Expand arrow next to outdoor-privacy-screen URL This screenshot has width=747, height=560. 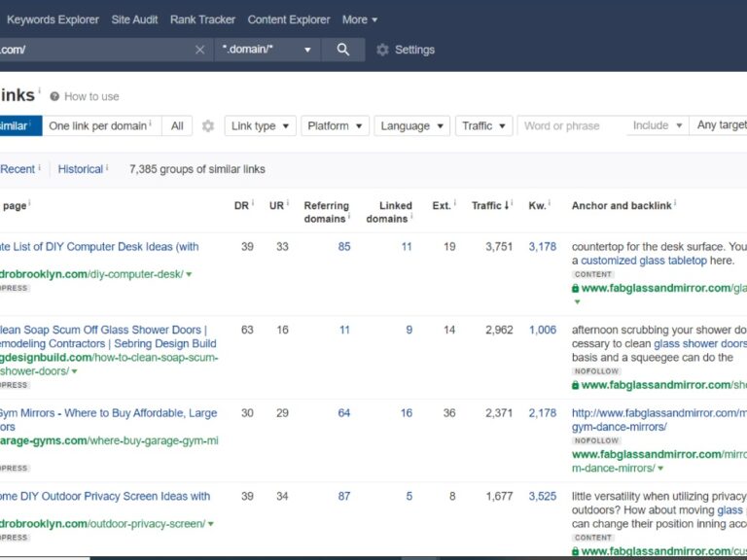point(210,524)
